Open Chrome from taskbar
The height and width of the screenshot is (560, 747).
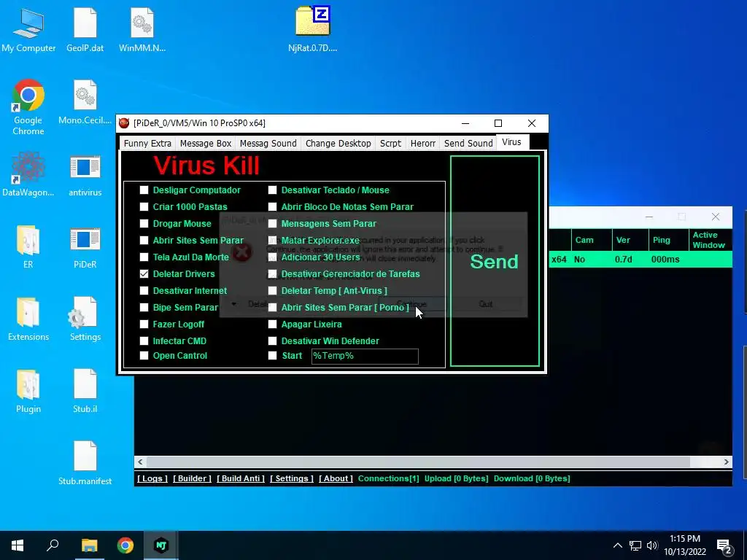[x=125, y=545]
